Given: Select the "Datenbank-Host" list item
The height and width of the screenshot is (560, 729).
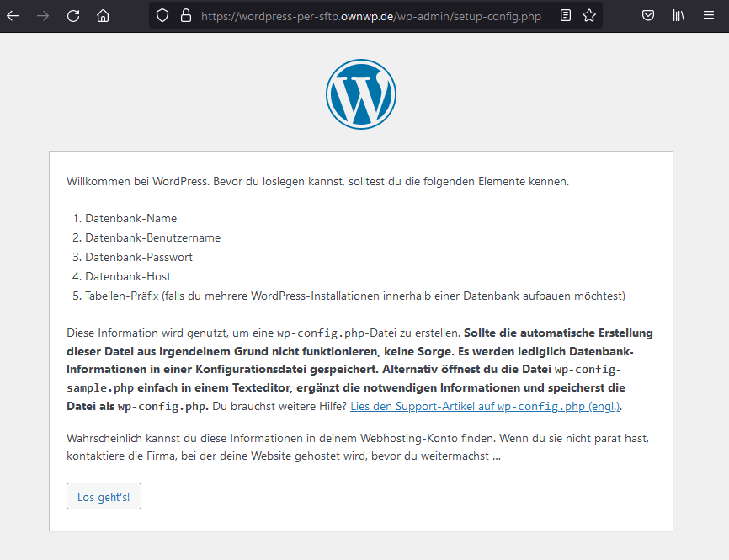Looking at the screenshot, I should coord(128,277).
